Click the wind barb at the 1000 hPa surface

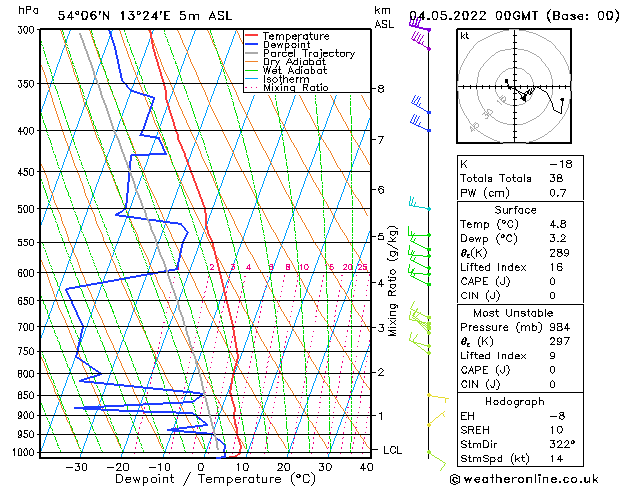click(x=436, y=460)
